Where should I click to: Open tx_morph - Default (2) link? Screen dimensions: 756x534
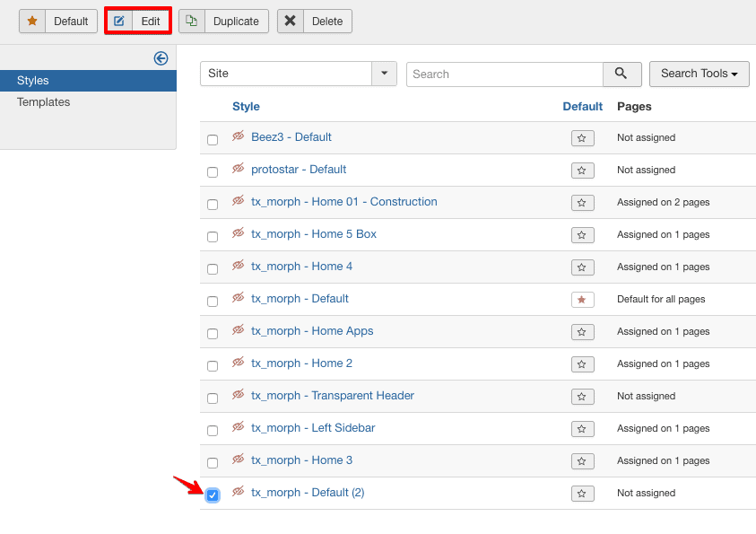pos(308,493)
